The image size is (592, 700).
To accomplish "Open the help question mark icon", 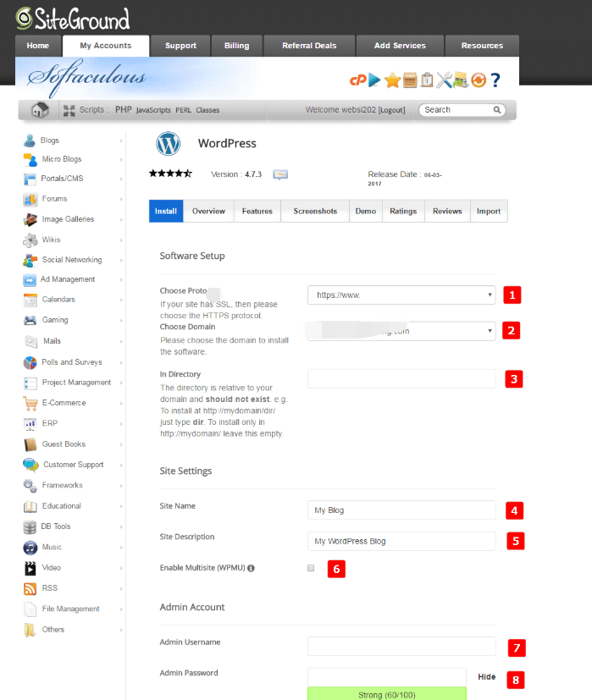I will coord(495,80).
